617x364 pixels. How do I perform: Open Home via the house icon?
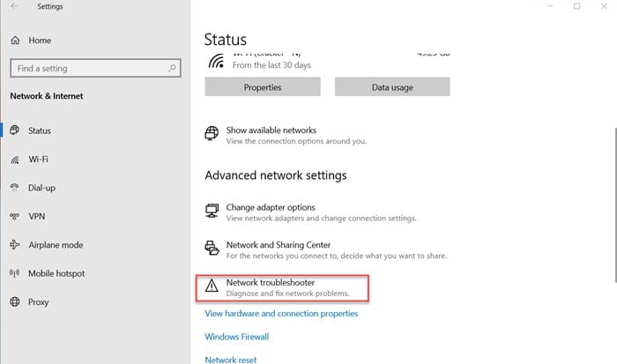point(15,41)
